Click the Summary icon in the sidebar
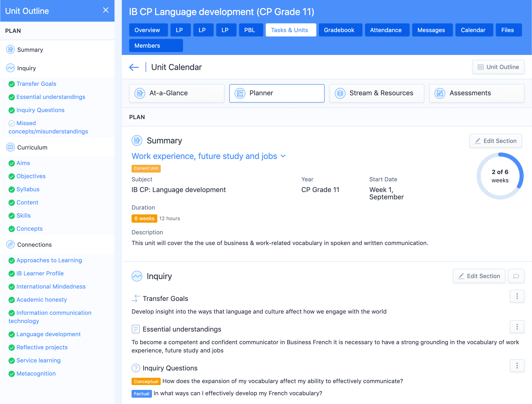532x404 pixels. click(10, 50)
